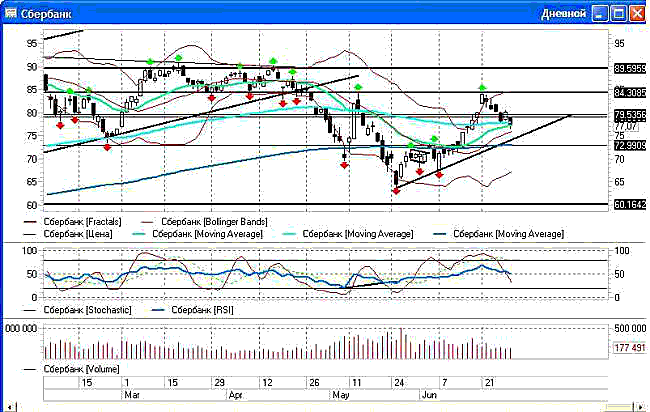
Task: Click the 177 491 volume value label
Action: pyautogui.click(x=629, y=347)
